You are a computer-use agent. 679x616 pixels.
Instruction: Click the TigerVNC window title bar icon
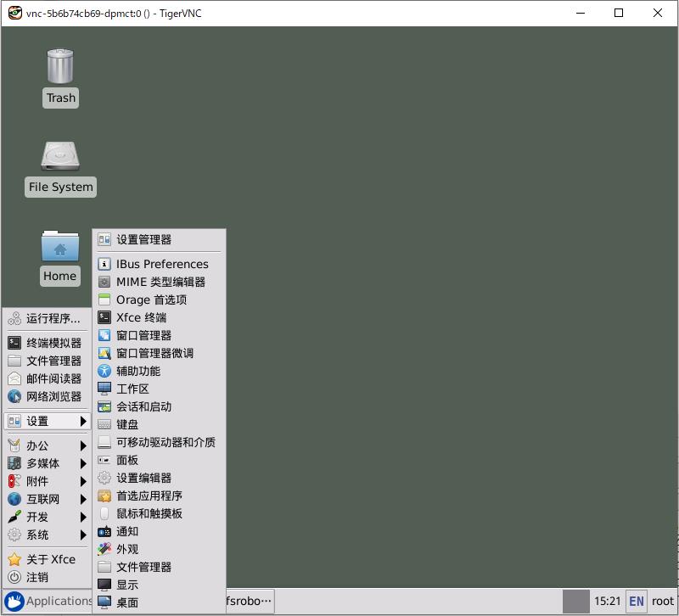[x=15, y=13]
